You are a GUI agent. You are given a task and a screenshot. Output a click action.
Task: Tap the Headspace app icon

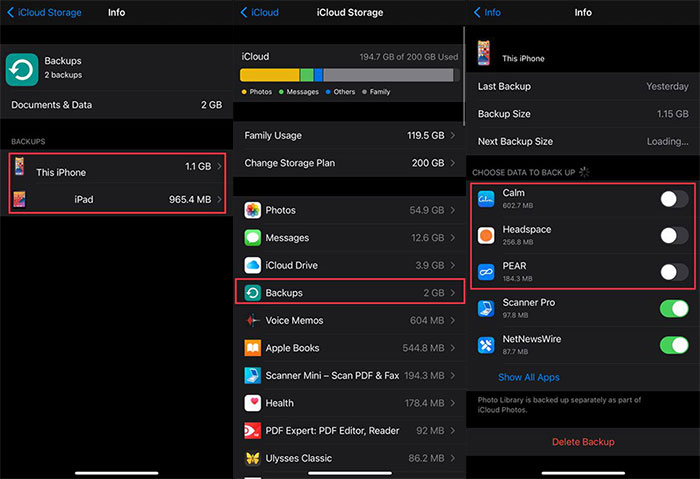[486, 235]
